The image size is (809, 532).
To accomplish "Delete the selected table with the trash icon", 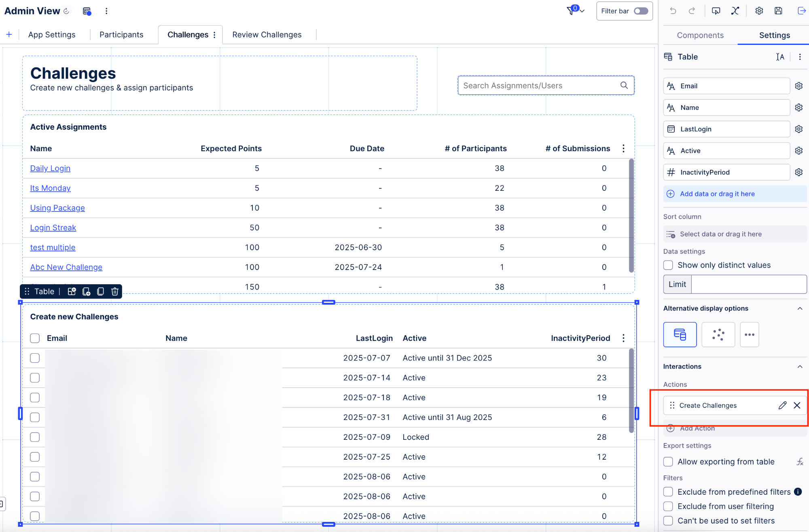I will click(115, 291).
